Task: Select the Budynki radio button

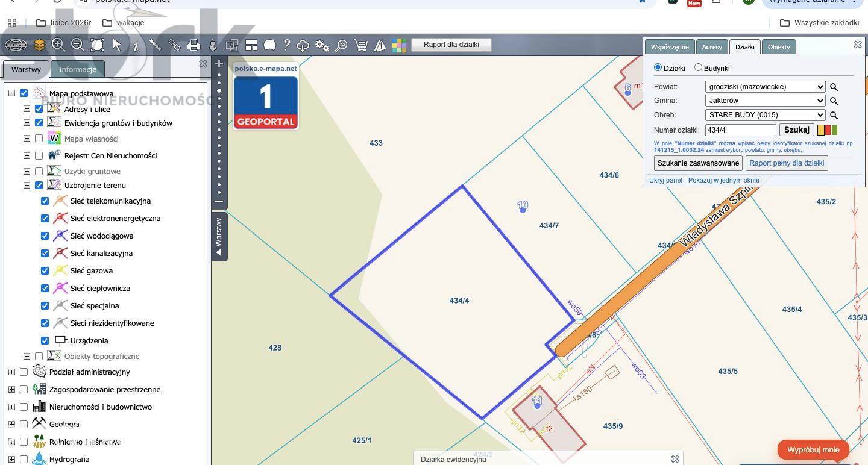Action: pyautogui.click(x=698, y=67)
